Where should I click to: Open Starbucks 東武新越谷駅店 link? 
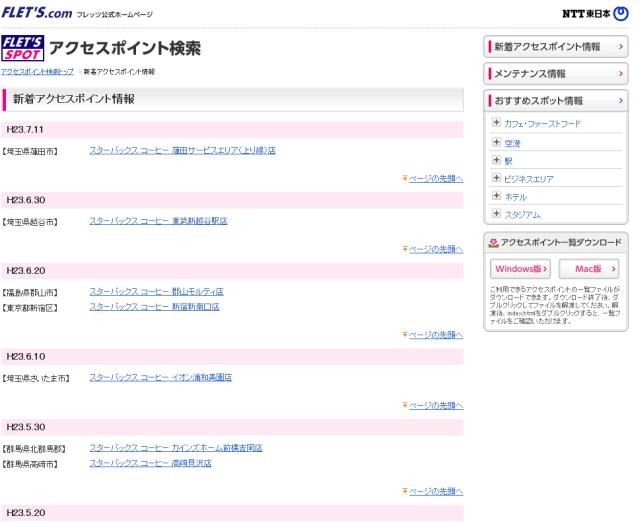[158, 221]
